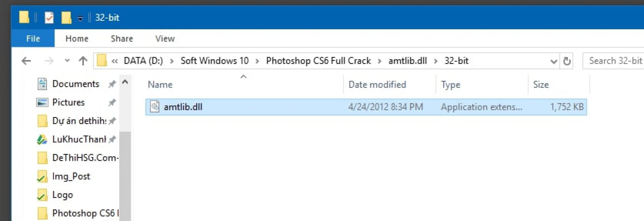Click the Search 32-bit input box
The height and width of the screenshot is (221, 644).
point(614,61)
